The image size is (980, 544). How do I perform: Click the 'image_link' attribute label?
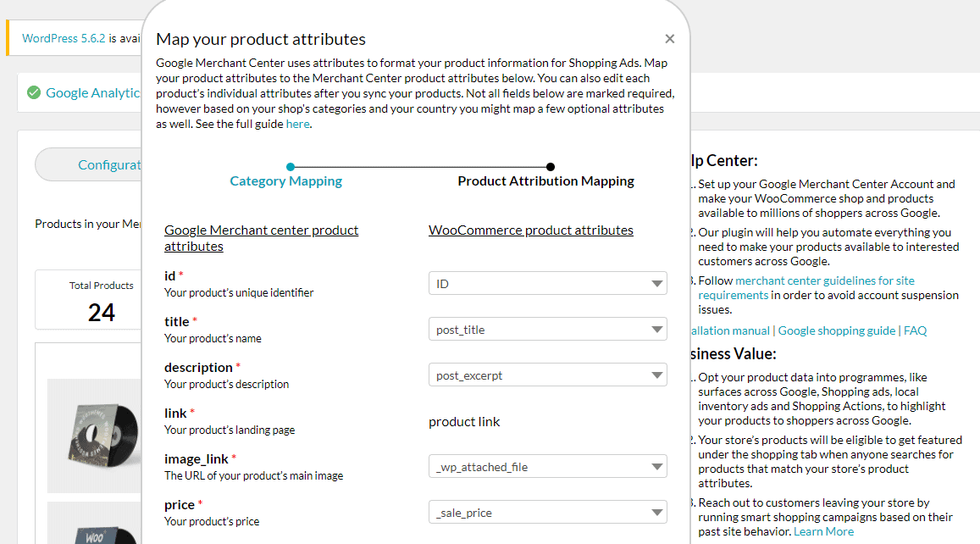pos(197,459)
